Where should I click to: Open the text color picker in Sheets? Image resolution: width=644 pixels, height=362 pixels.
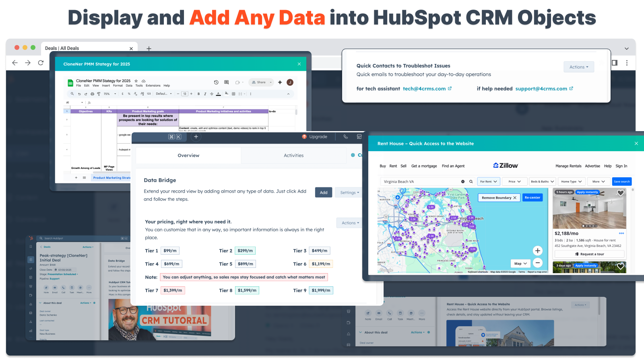coord(219,94)
